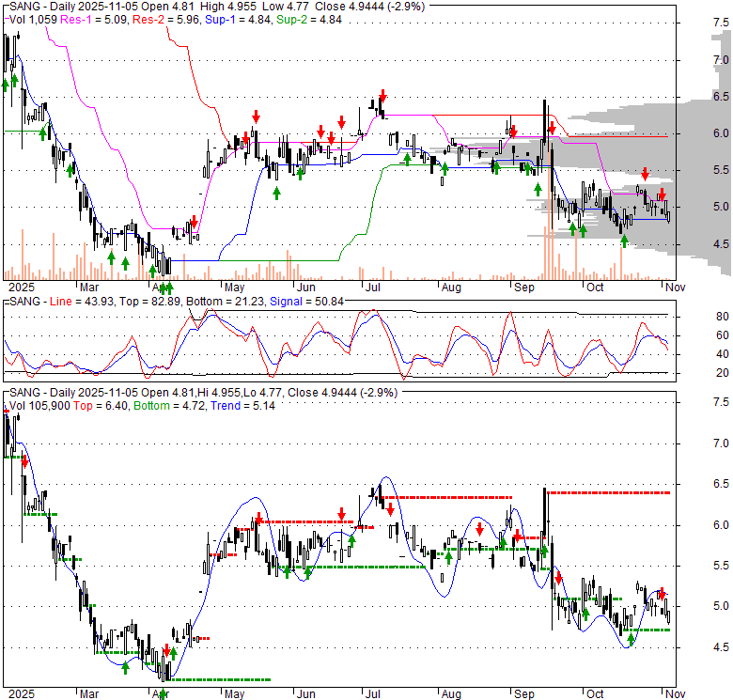Click the 'Sup-2 = 4.84' legend label

click(x=309, y=20)
